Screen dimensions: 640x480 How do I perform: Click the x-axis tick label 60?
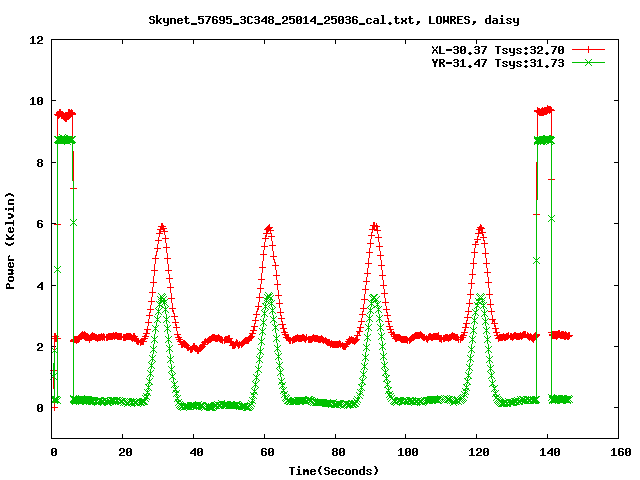tap(267, 452)
